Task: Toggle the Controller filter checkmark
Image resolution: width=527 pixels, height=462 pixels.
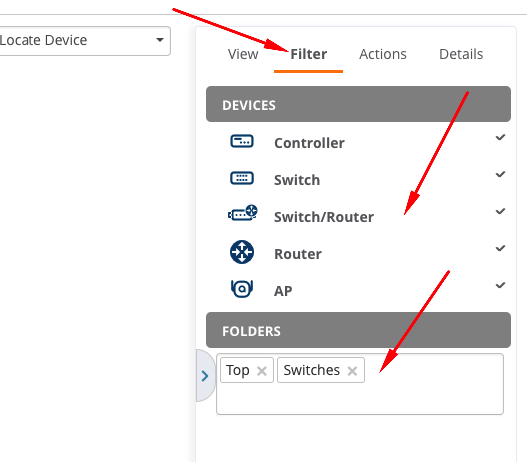Action: [x=500, y=137]
